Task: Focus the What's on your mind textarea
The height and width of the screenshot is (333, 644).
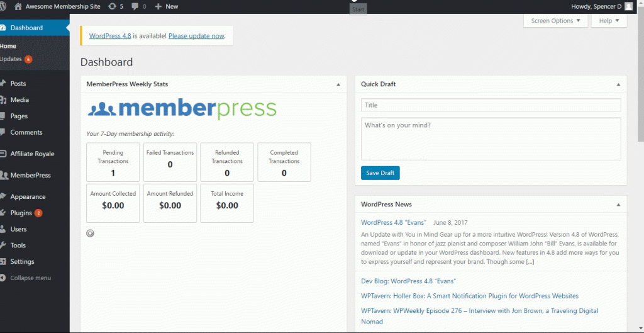Action: [491, 138]
